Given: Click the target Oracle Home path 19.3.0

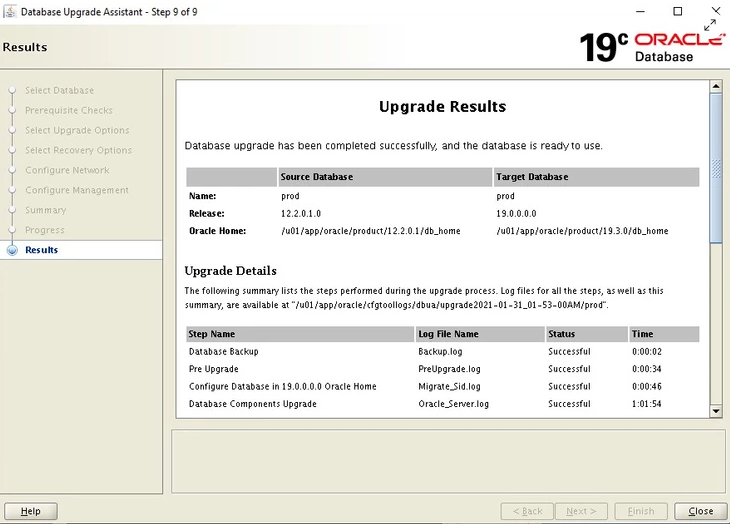Looking at the screenshot, I should 582,231.
